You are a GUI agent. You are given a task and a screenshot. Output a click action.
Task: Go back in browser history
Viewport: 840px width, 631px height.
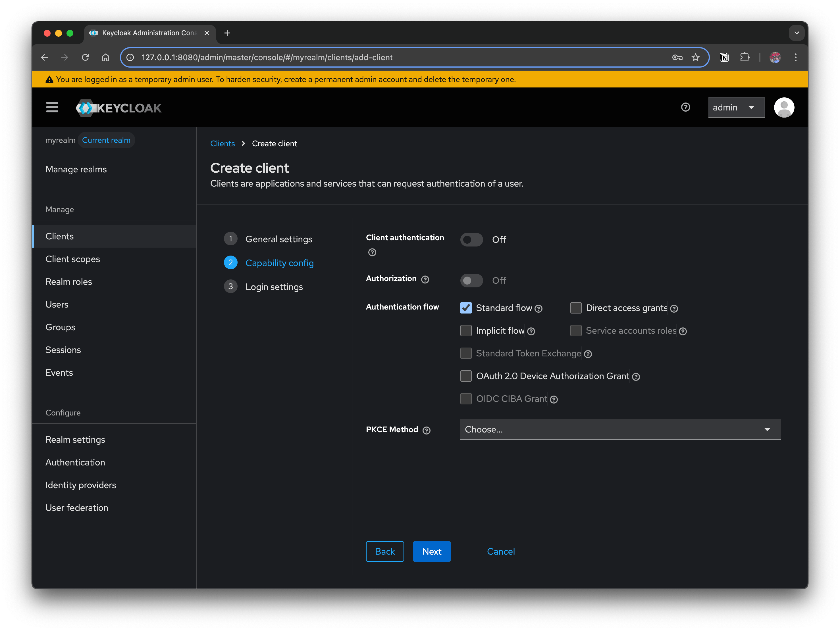point(44,57)
